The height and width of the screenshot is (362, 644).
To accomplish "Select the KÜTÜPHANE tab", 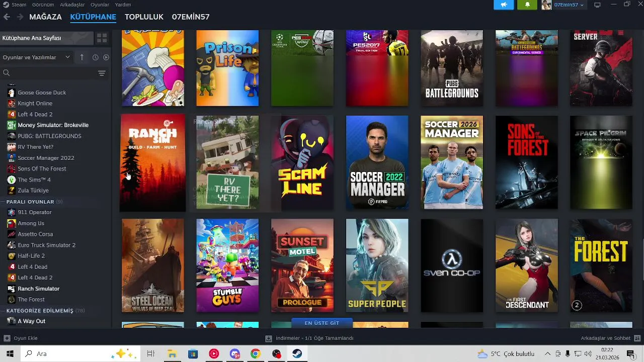I will coord(93,17).
